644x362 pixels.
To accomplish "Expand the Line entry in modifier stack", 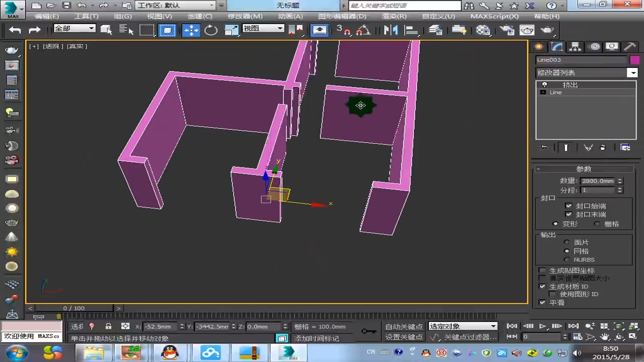I will pyautogui.click(x=543, y=93).
